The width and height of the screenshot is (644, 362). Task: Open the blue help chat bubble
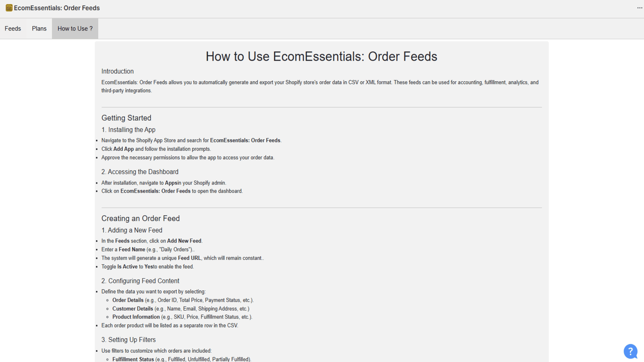pyautogui.click(x=630, y=351)
